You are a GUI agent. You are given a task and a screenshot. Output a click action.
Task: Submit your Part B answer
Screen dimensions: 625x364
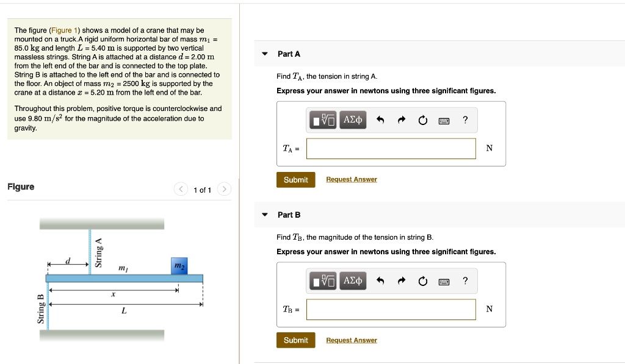pos(295,340)
